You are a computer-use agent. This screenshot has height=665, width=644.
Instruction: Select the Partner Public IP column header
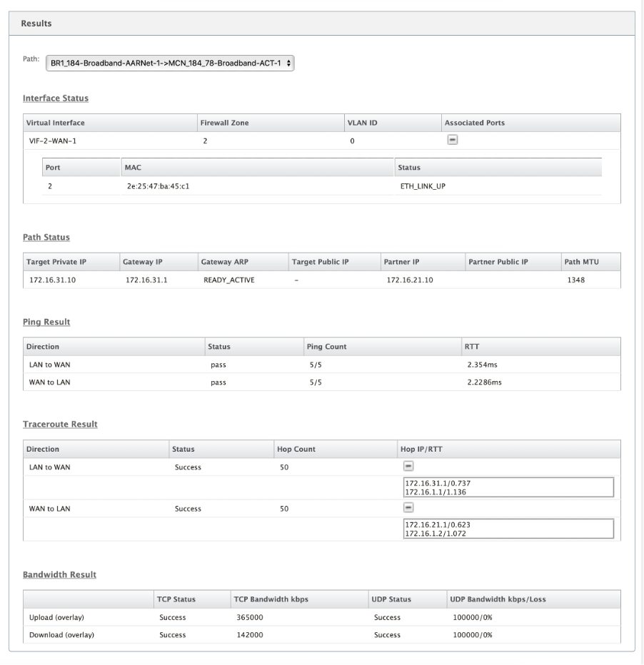click(x=513, y=262)
